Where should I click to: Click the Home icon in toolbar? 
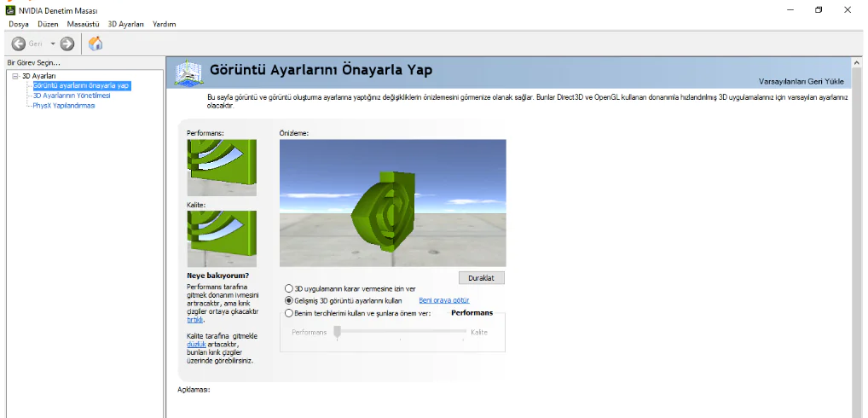click(95, 44)
